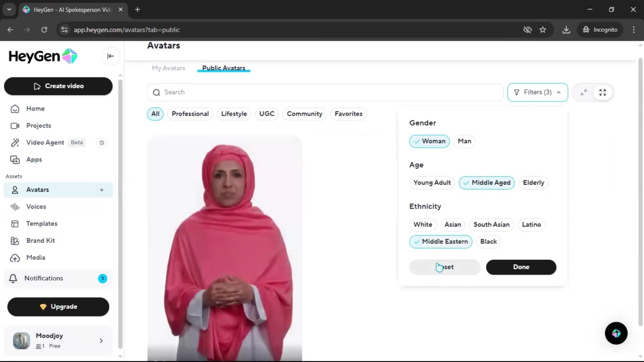The height and width of the screenshot is (362, 644).
Task: Click the Upgrade button
Action: [x=58, y=307]
